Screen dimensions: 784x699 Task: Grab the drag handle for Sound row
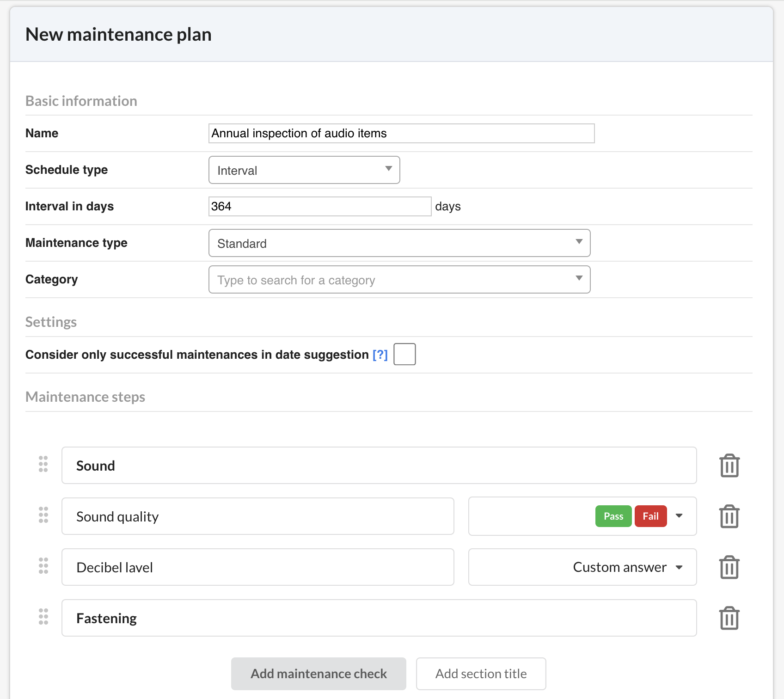point(43,464)
